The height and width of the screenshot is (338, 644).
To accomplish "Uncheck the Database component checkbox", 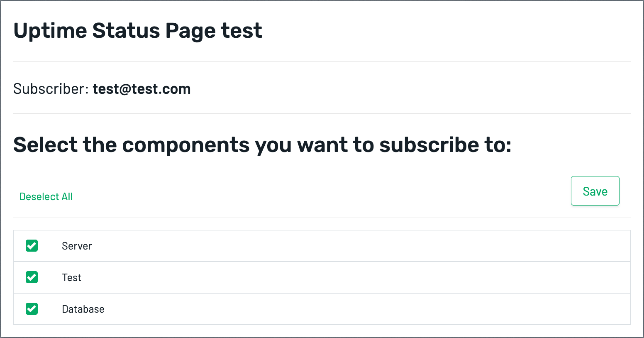I will coord(32,309).
